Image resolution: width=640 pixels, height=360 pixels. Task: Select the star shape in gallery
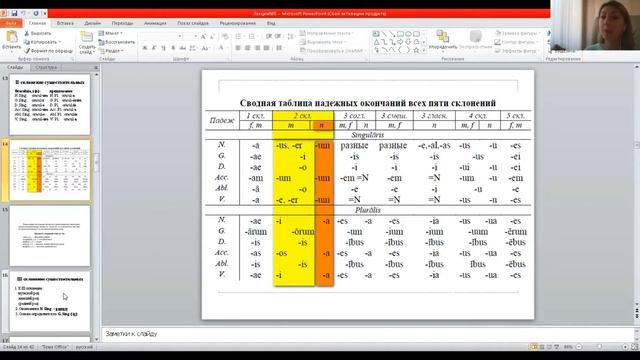[416, 50]
